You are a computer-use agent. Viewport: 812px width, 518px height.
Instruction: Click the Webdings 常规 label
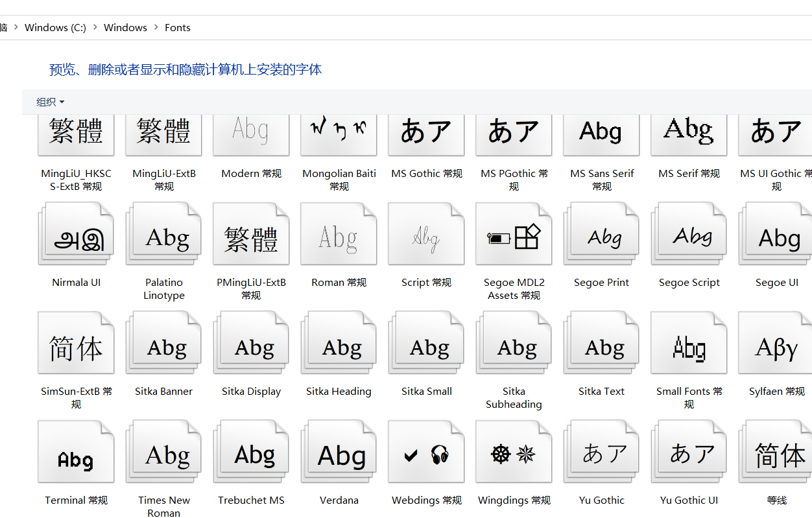coord(427,500)
